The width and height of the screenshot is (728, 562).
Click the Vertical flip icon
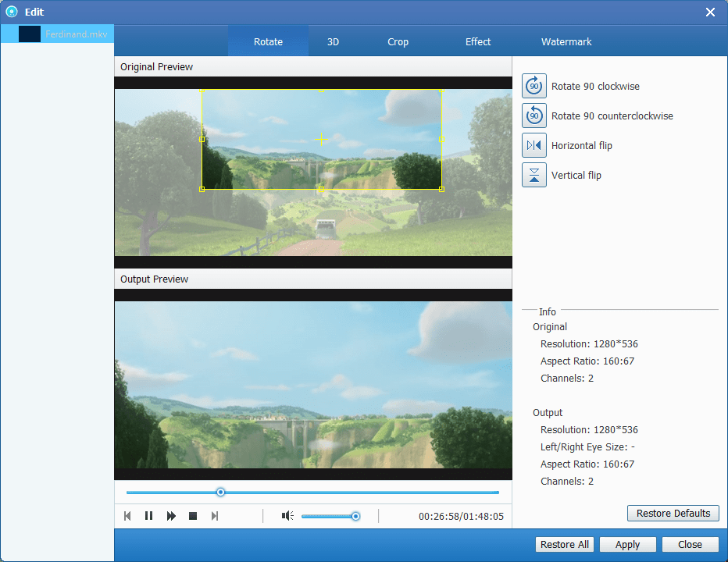[534, 175]
